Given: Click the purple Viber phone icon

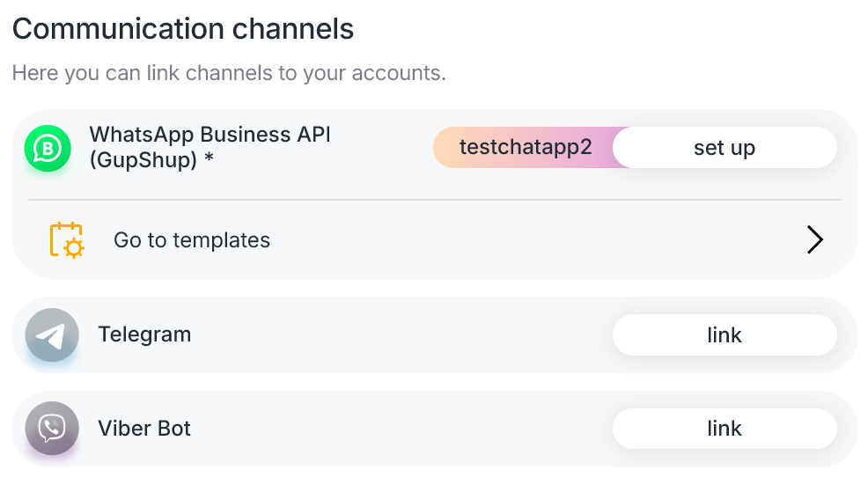Looking at the screenshot, I should click(52, 429).
